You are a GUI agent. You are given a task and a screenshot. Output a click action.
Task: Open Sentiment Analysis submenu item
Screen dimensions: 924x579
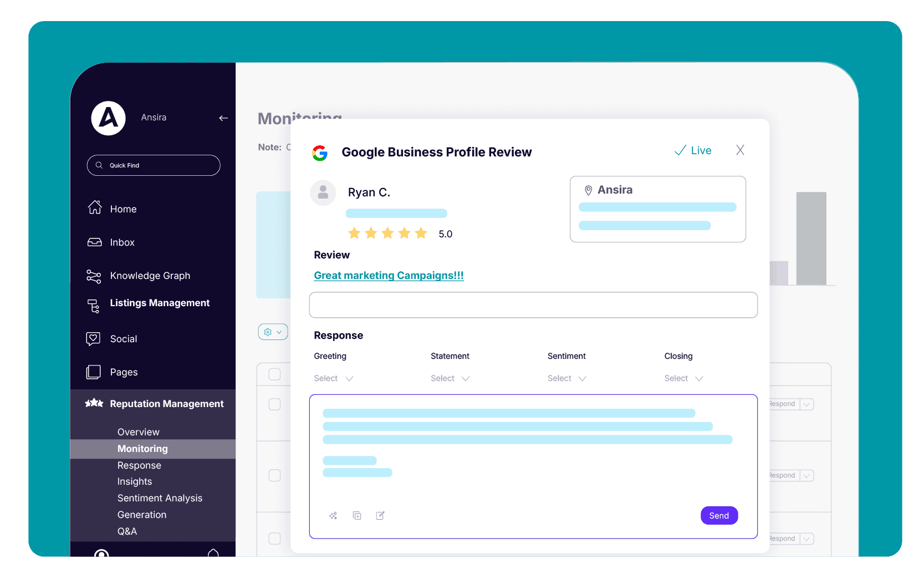click(x=160, y=498)
